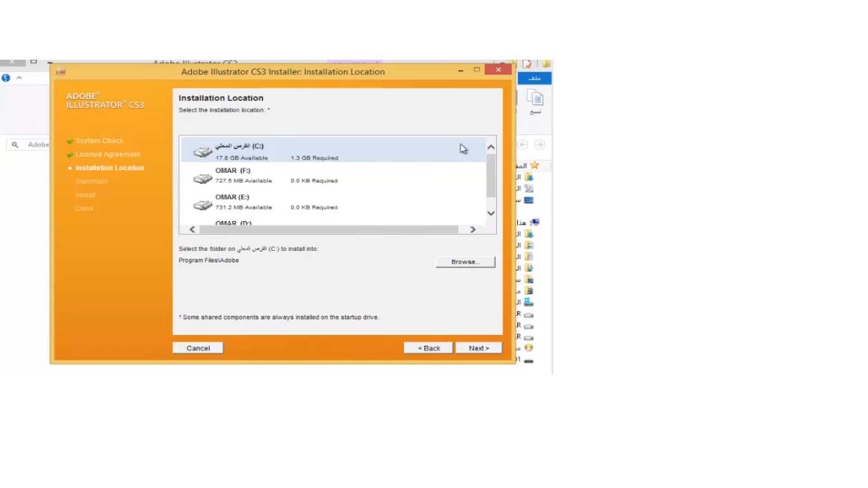Minimize the installer window

461,71
